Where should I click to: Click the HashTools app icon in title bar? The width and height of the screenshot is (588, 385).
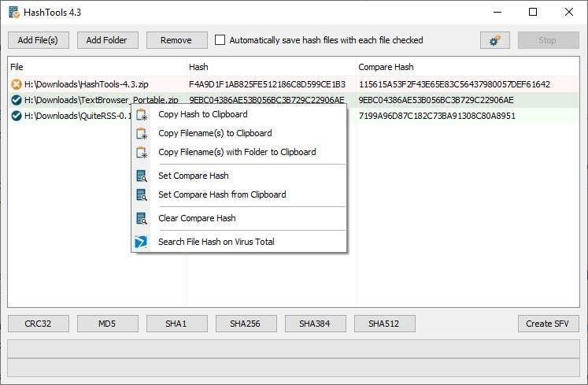click(14, 13)
